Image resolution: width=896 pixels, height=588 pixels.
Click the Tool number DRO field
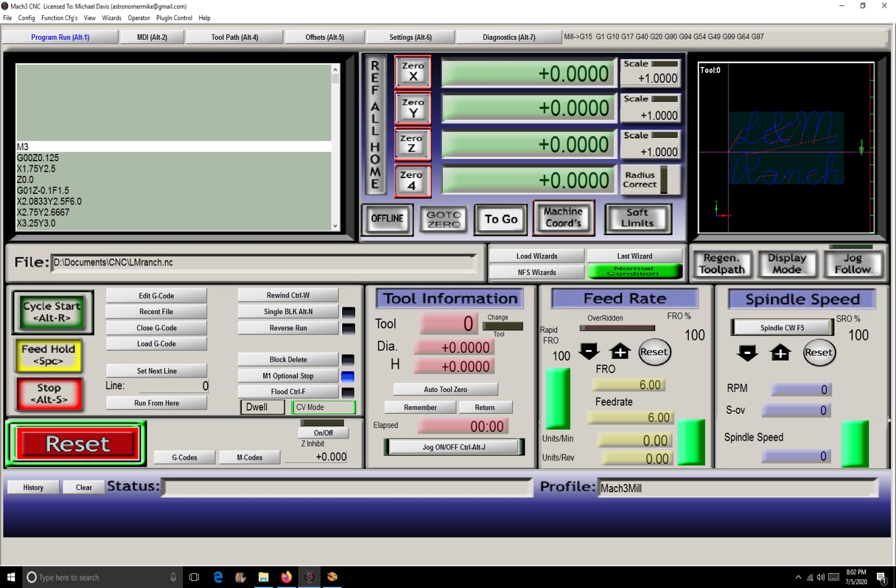click(x=449, y=324)
